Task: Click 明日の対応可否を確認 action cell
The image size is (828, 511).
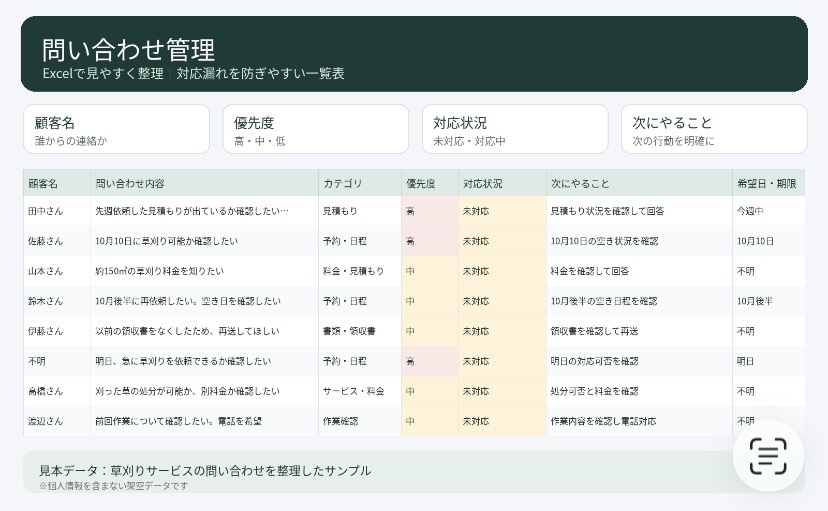Action: tap(639, 362)
